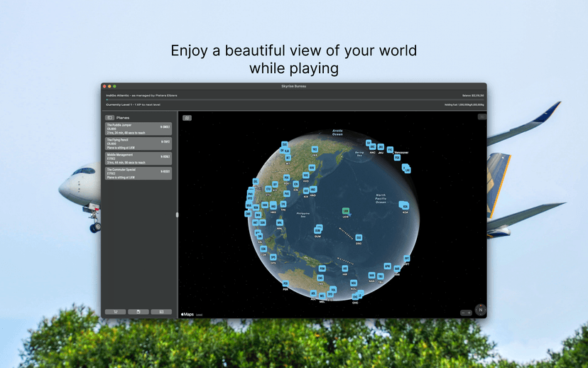Click the shopping cart button
Image resolution: width=588 pixels, height=368 pixels.
pyautogui.click(x=115, y=312)
